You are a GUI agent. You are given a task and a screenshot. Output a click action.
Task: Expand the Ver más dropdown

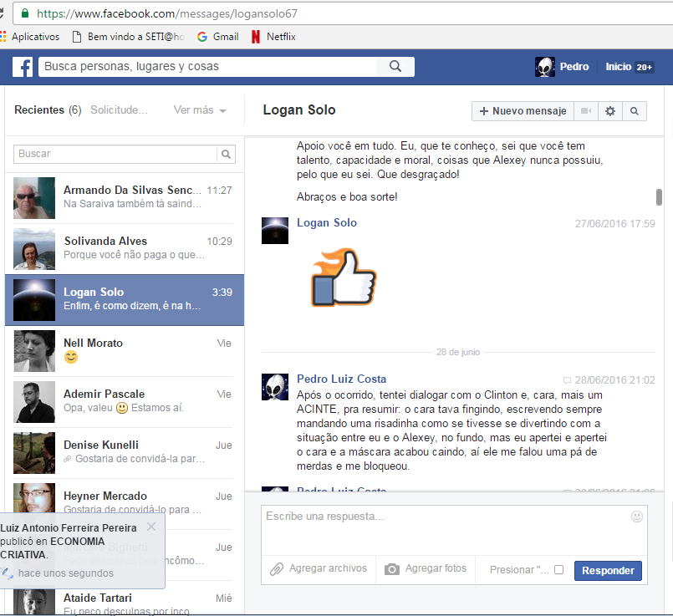[x=200, y=110]
